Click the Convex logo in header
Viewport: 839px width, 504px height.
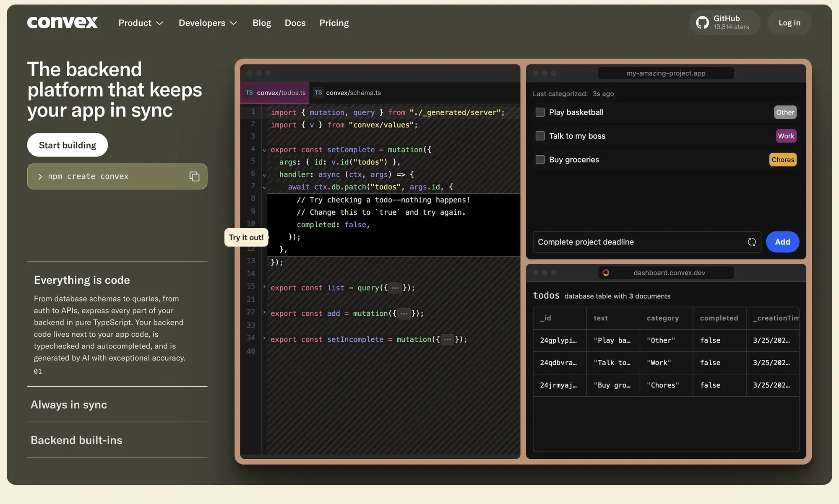(x=63, y=23)
